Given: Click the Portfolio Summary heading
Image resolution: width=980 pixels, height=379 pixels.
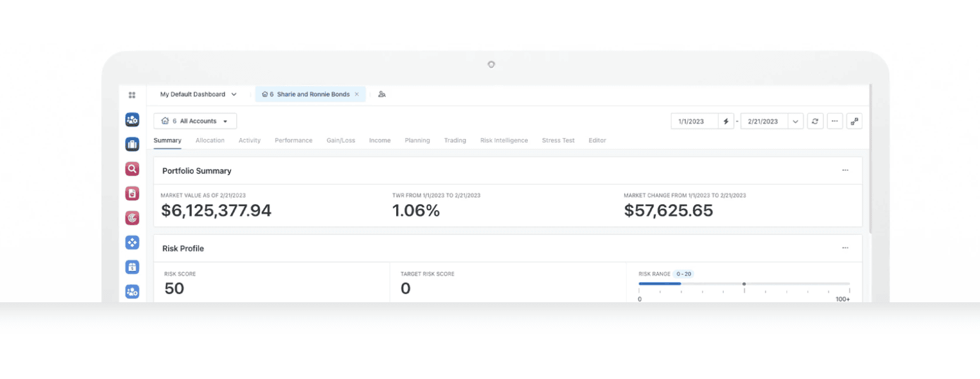Looking at the screenshot, I should pos(197,171).
